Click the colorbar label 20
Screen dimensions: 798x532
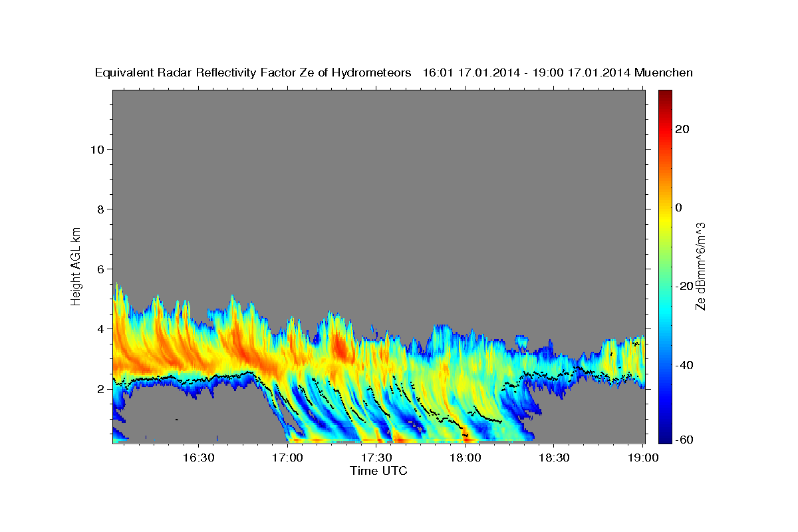click(x=682, y=129)
